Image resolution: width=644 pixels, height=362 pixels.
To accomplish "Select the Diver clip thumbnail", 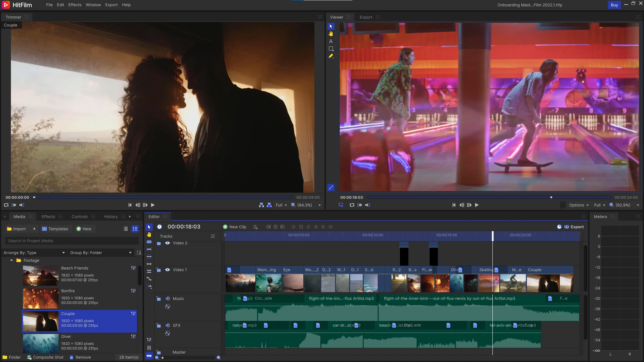I will [41, 344].
